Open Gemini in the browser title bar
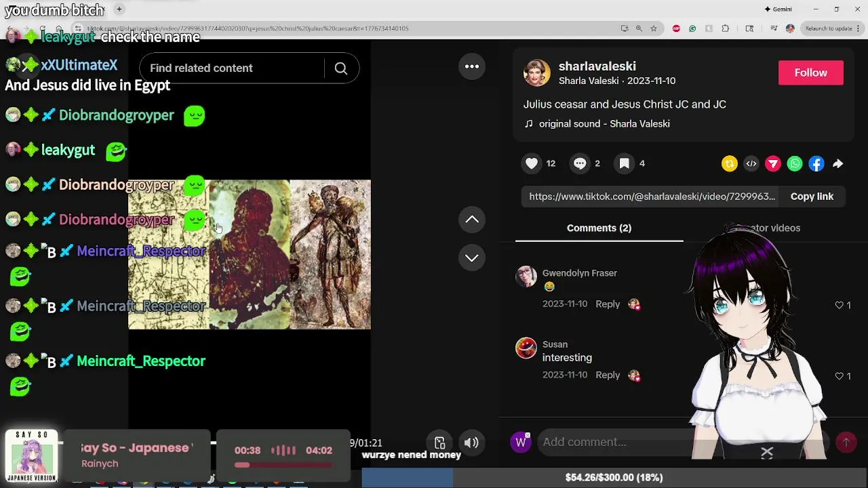Viewport: 868px width, 488px height. [778, 9]
